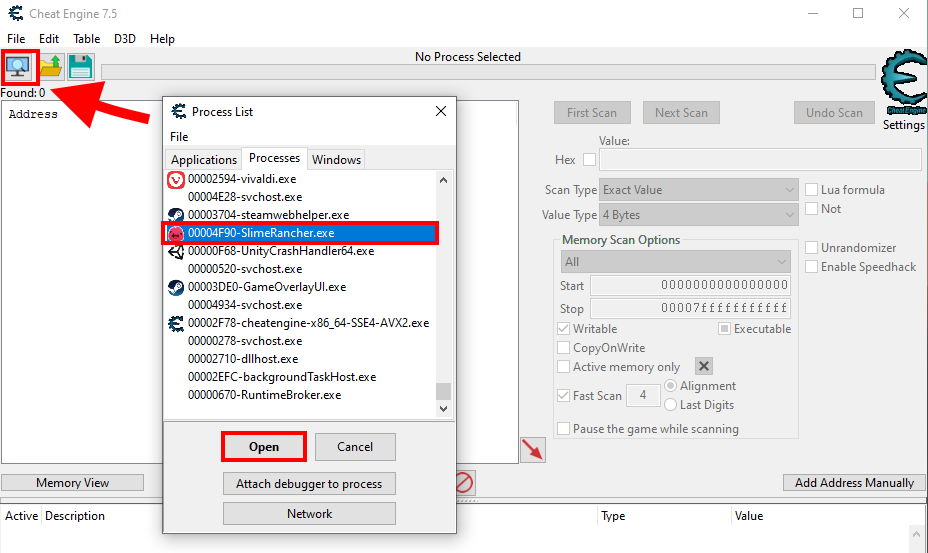Enable the Unrandomizer checkbox
This screenshot has width=928, height=553.
(811, 247)
